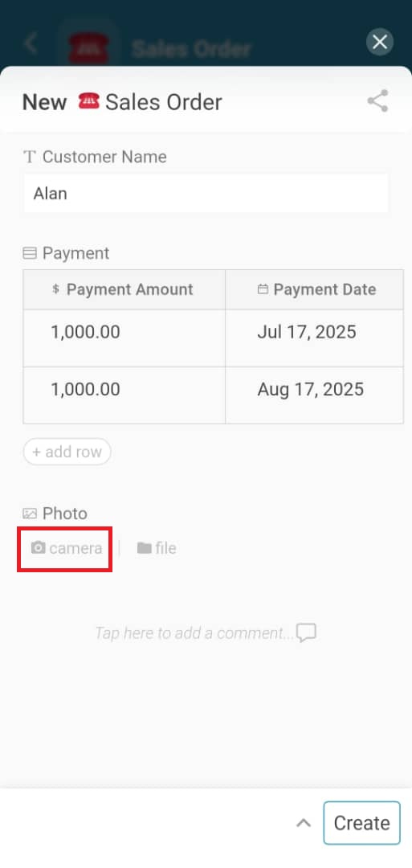Screen dimensions: 412x868
Task: Tap the speech bubble comment icon
Action: point(306,633)
